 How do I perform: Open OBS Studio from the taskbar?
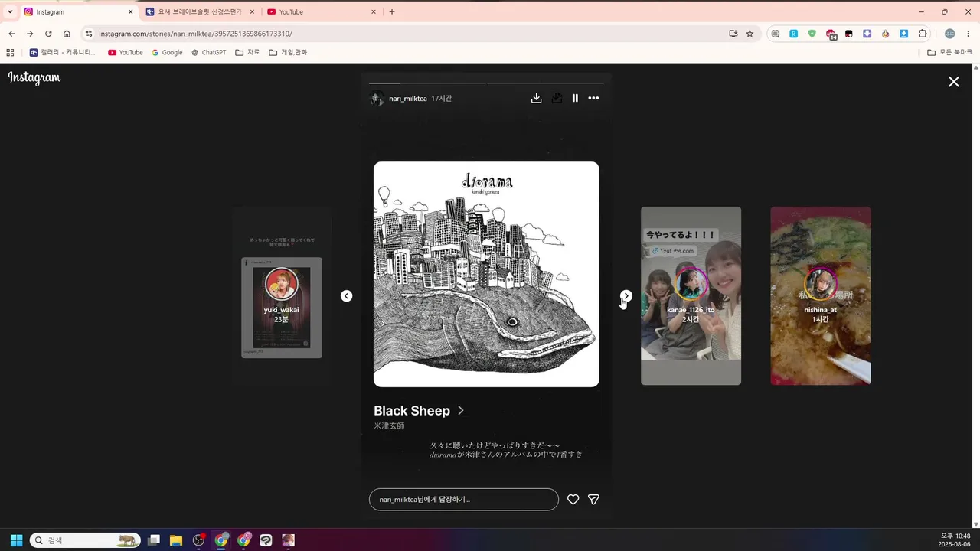click(x=199, y=540)
